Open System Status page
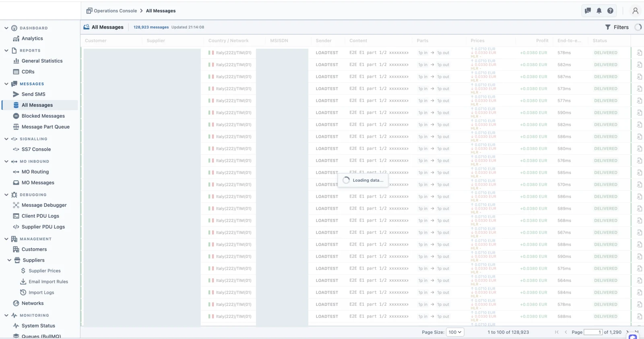Viewport: 644px width, 339px height. (38, 326)
